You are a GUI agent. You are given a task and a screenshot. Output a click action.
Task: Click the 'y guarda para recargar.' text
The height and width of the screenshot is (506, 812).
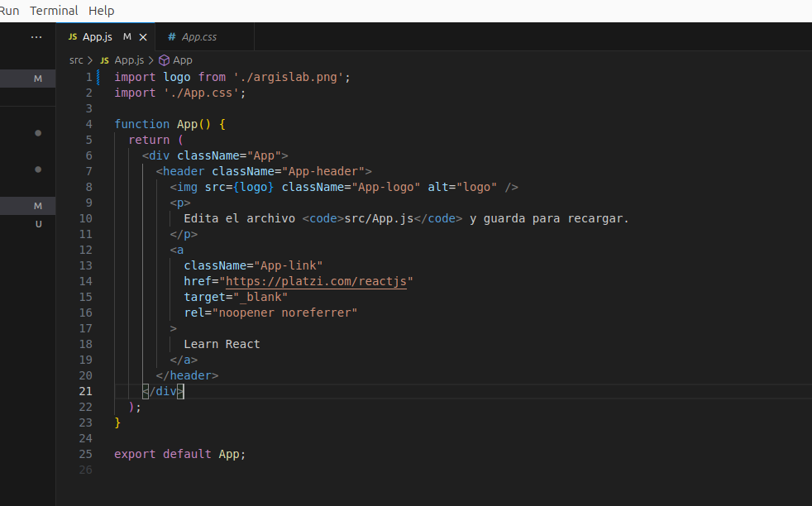549,218
